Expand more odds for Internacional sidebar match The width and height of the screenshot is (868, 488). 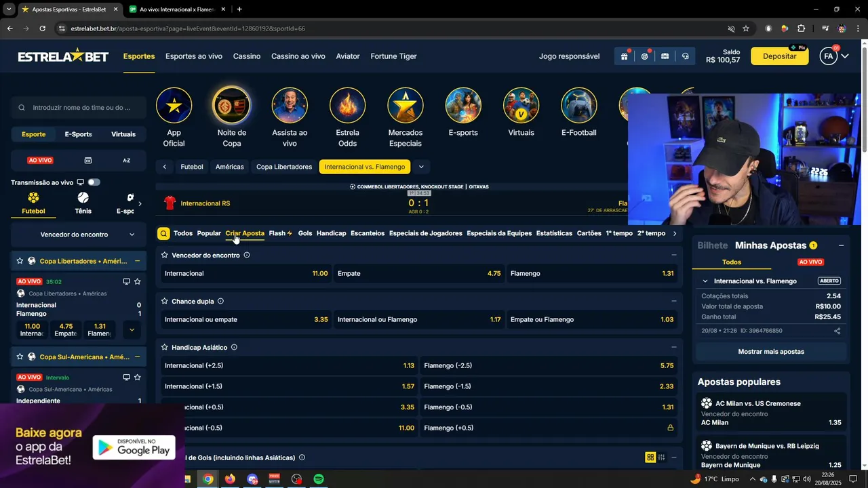[132, 330]
